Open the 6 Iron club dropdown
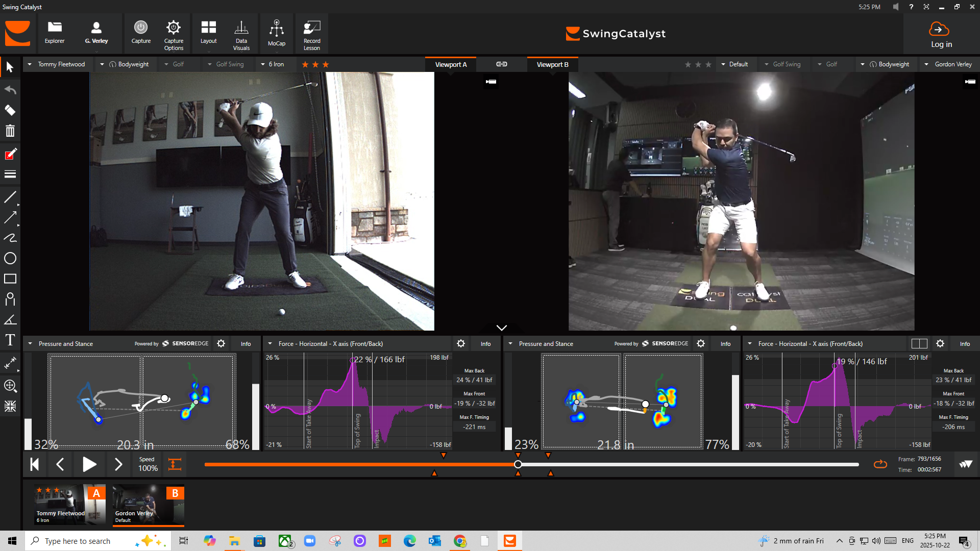This screenshot has width=980, height=551. tap(272, 64)
